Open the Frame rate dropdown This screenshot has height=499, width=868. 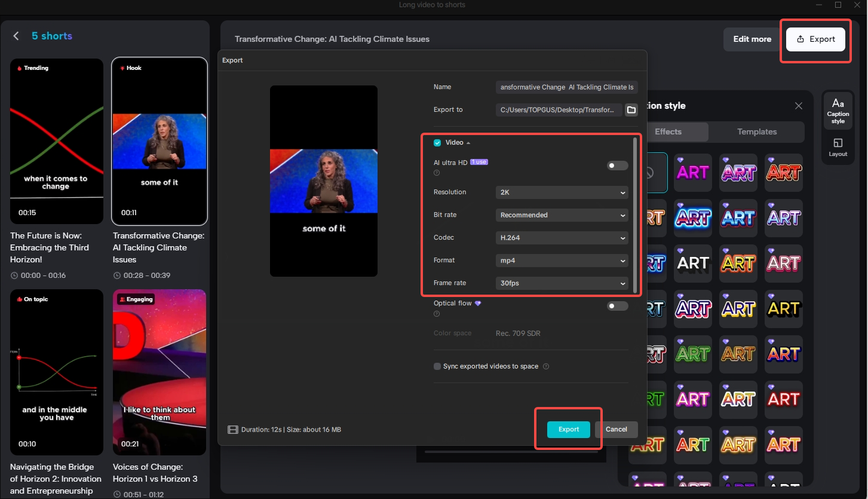(561, 283)
